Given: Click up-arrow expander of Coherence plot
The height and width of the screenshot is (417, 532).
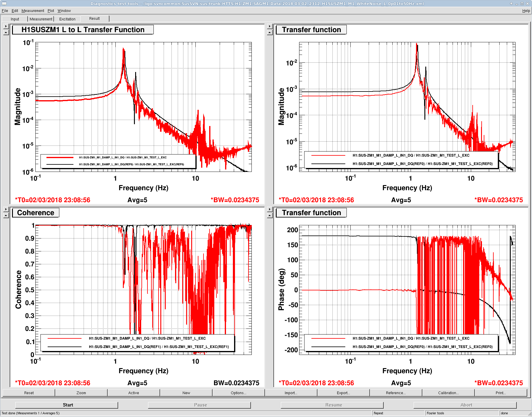Looking at the screenshot, I should [6, 215].
